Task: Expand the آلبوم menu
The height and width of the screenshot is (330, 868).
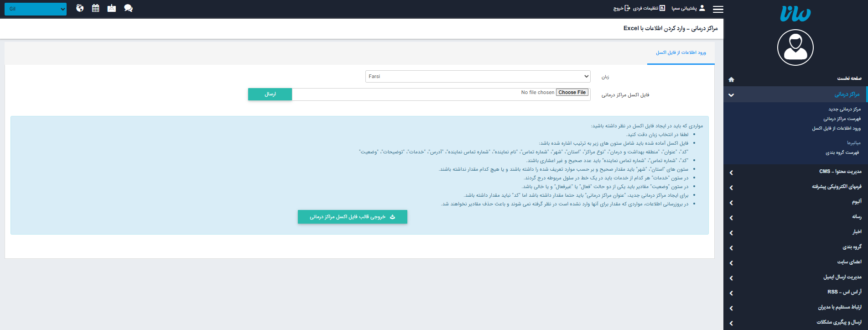Action: 795,202
